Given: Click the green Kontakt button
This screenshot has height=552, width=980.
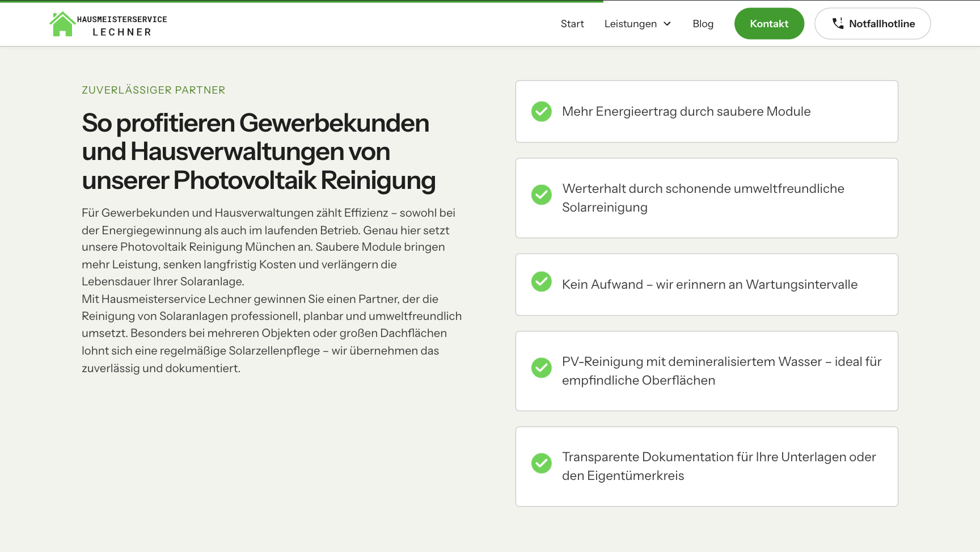Looking at the screenshot, I should [769, 24].
